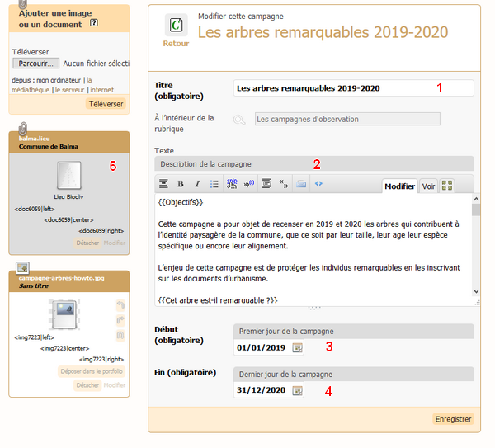This screenshot has width=495, height=448.
Task: Apply bold formatting in text toolbar
Action: tap(181, 184)
